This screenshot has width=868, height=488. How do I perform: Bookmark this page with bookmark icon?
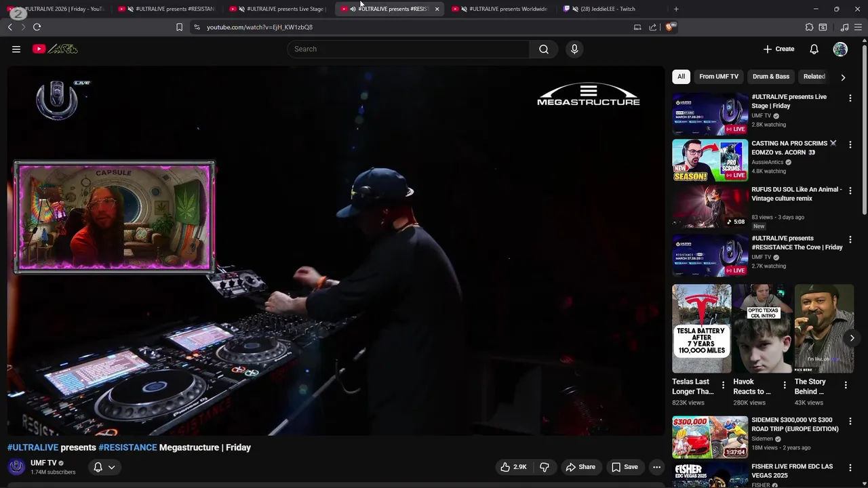pos(179,27)
